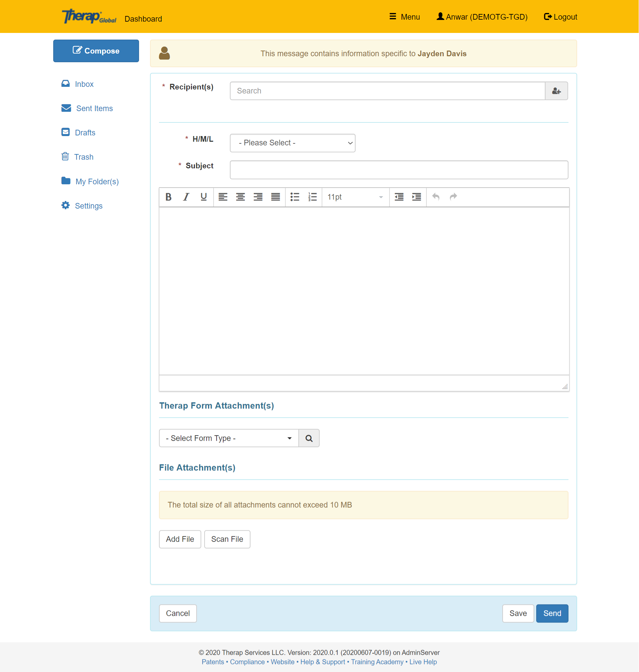The width and height of the screenshot is (639, 672).
Task: Center-align text in editor
Action: coord(240,197)
